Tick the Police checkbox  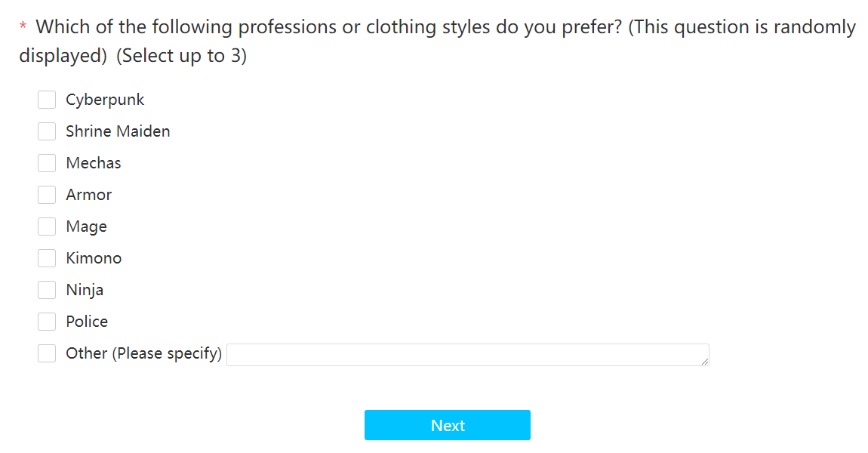[47, 321]
